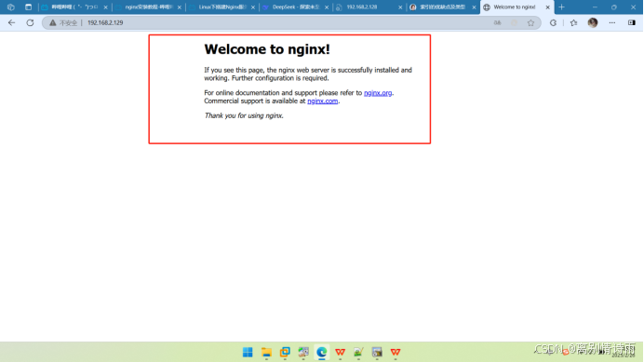The width and height of the screenshot is (644, 362).
Task: Add this page to favorites with star icon
Action: tap(530, 23)
